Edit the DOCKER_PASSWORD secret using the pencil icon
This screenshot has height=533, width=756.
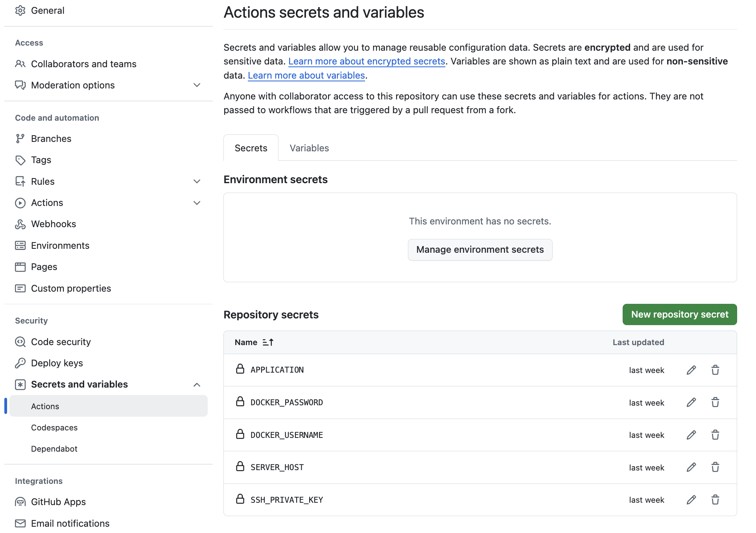tap(691, 402)
